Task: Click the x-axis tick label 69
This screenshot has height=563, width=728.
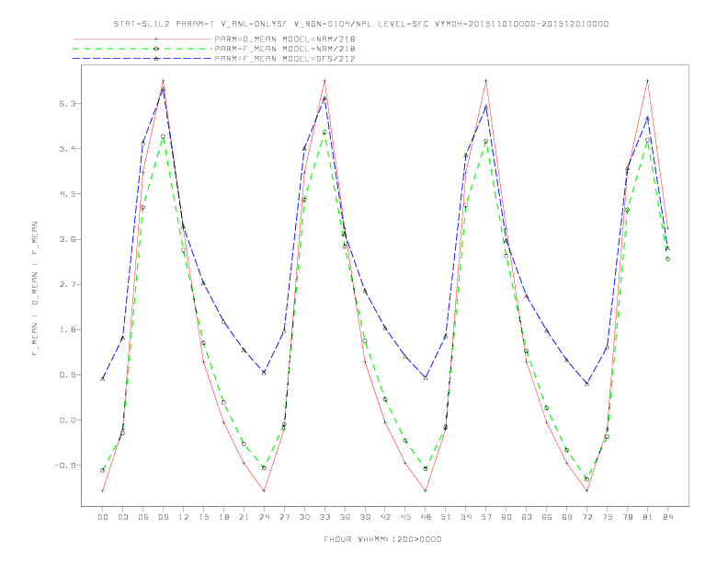Action: [567, 517]
